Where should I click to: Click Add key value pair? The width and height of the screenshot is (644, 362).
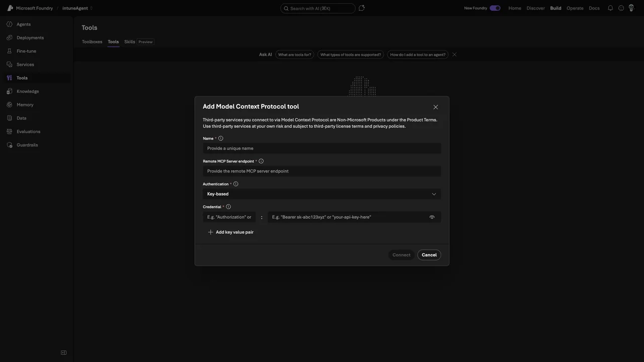point(231,232)
